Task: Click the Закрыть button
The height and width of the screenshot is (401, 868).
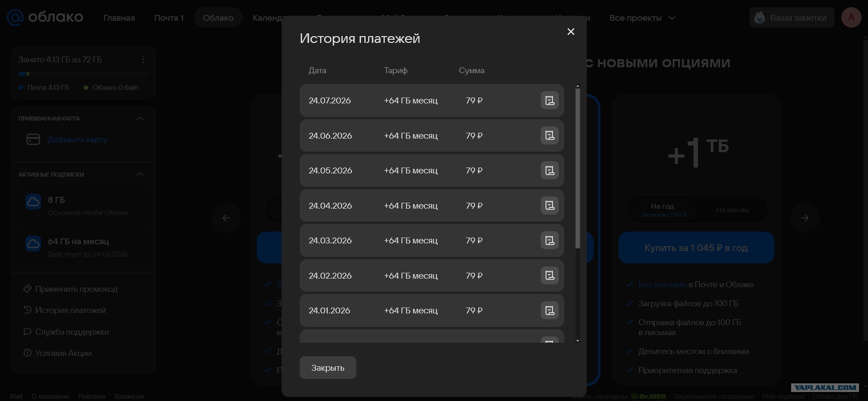Action: point(328,368)
